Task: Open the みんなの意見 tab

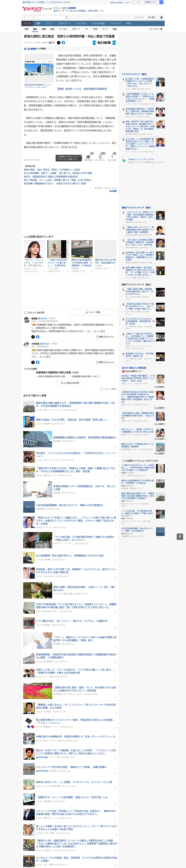Action: click(98, 24)
